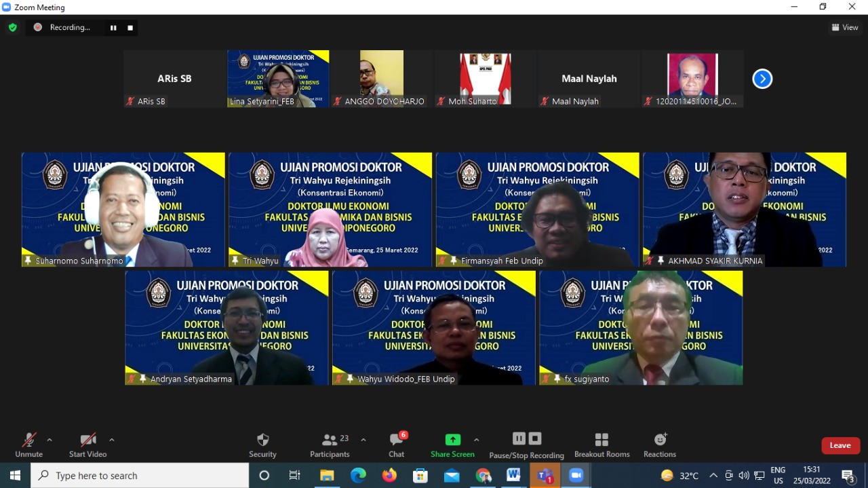
Task: Click the red Leave button
Action: [x=840, y=445]
